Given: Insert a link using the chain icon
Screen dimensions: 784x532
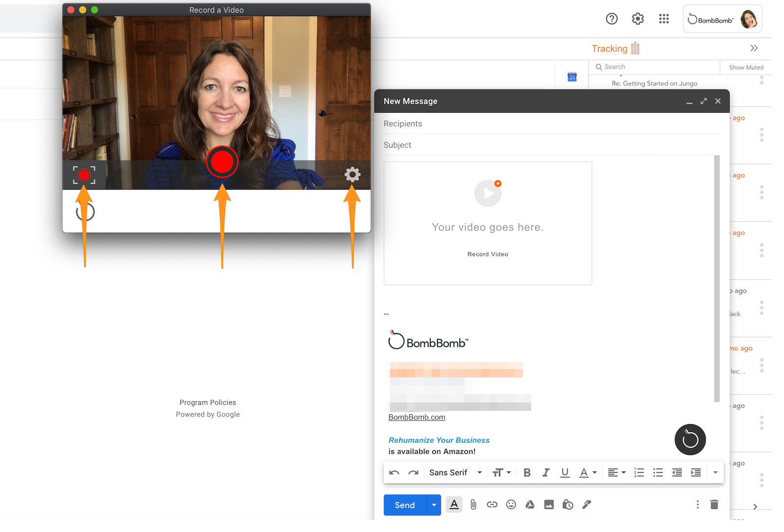Looking at the screenshot, I should click(x=492, y=505).
